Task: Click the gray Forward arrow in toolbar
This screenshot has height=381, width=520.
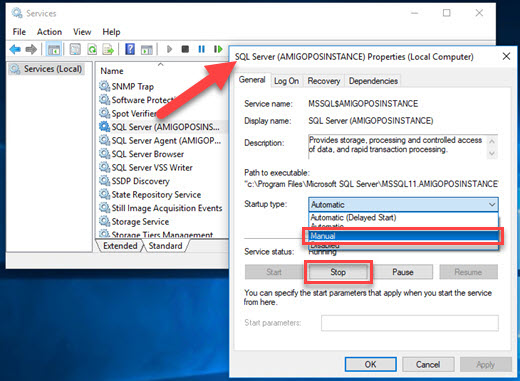Action: 31,50
